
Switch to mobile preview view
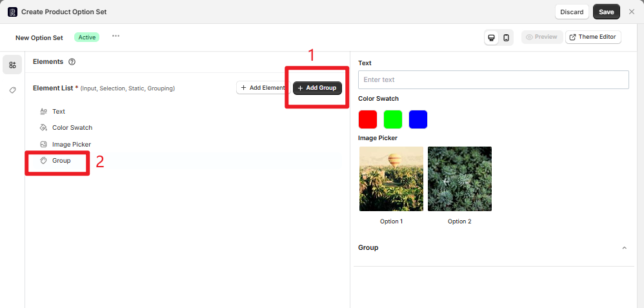pyautogui.click(x=507, y=37)
